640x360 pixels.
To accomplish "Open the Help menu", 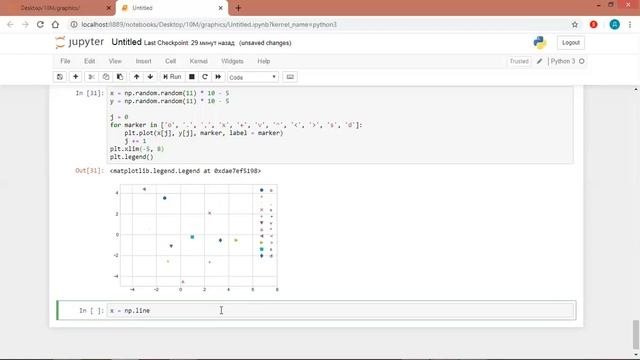I will 264,61.
